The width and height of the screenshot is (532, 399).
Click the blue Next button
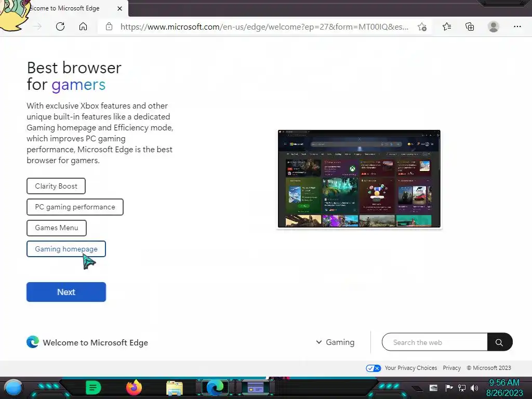pyautogui.click(x=66, y=292)
